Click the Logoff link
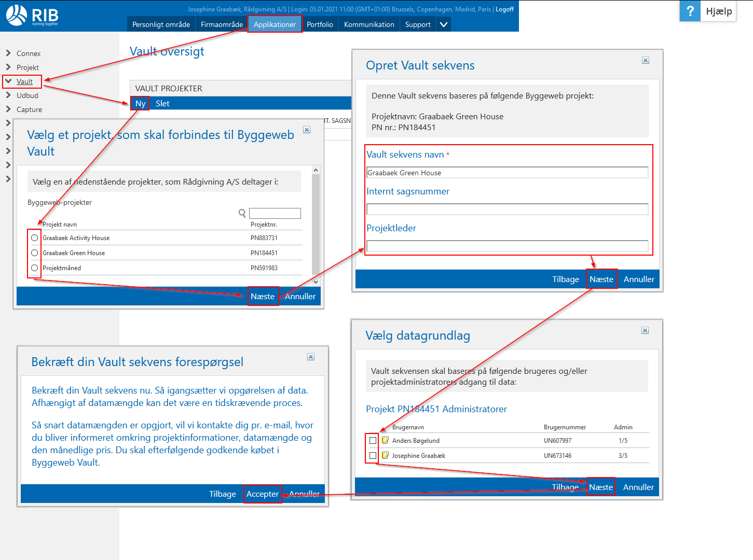This screenshot has height=560, width=753. (504, 9)
